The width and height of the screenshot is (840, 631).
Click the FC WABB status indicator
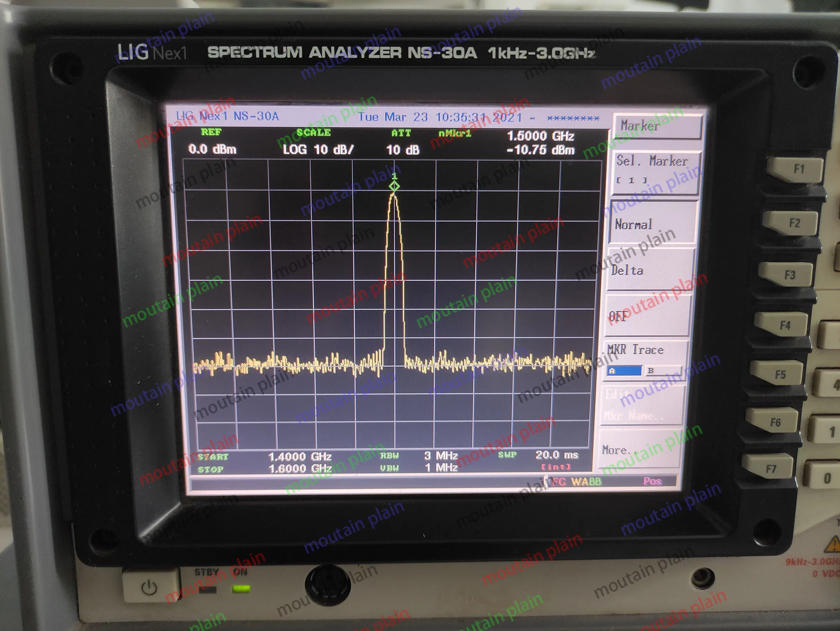point(576,481)
